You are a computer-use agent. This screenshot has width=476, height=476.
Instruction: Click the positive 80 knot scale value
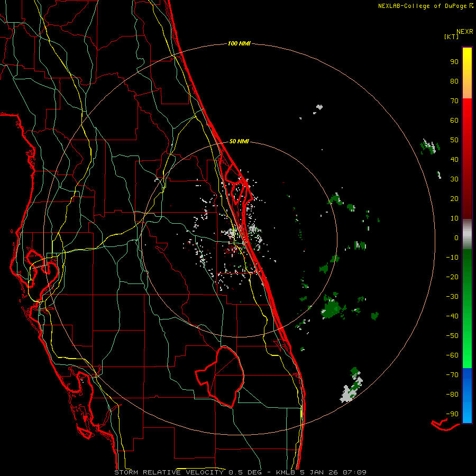[x=454, y=81]
